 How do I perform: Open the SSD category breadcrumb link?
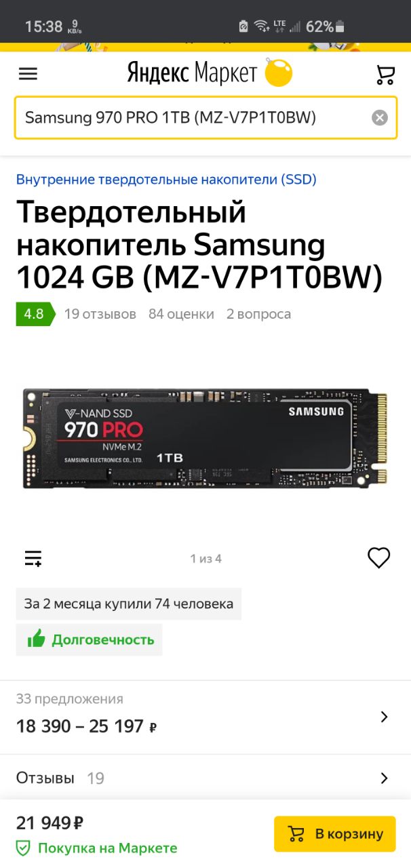(166, 179)
